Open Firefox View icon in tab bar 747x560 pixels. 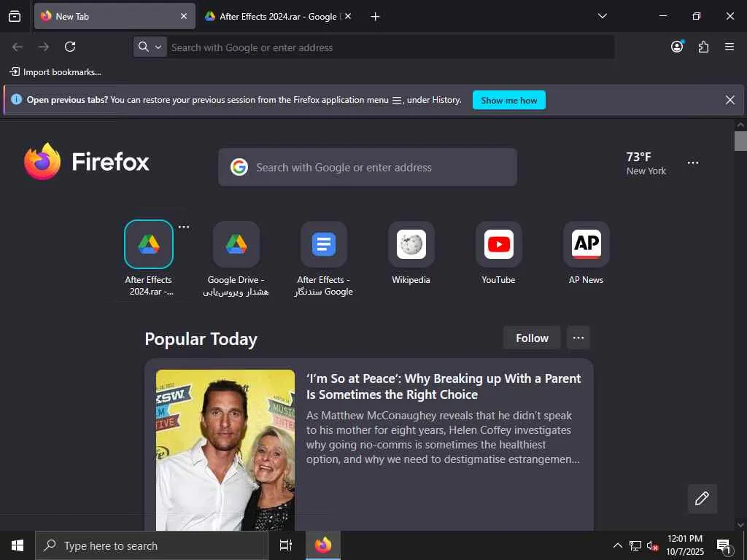point(15,16)
